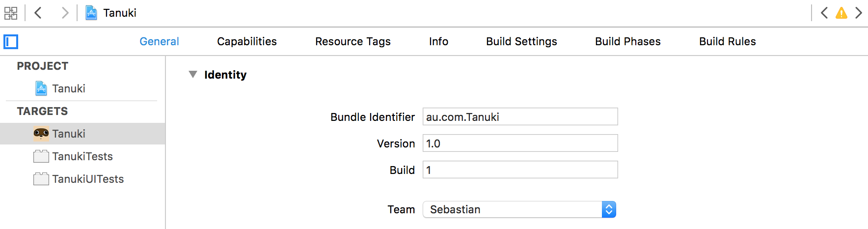
Task: Open the Team dropdown showing Sebastian
Action: click(519, 209)
